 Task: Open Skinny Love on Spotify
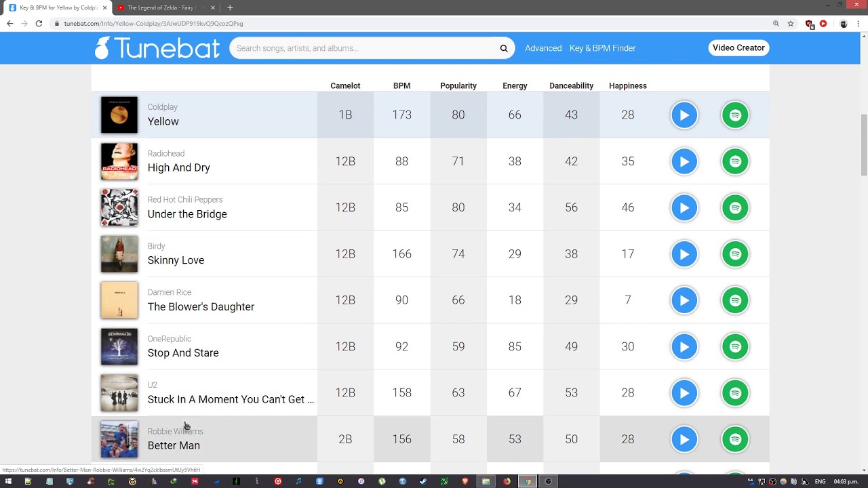click(x=735, y=254)
